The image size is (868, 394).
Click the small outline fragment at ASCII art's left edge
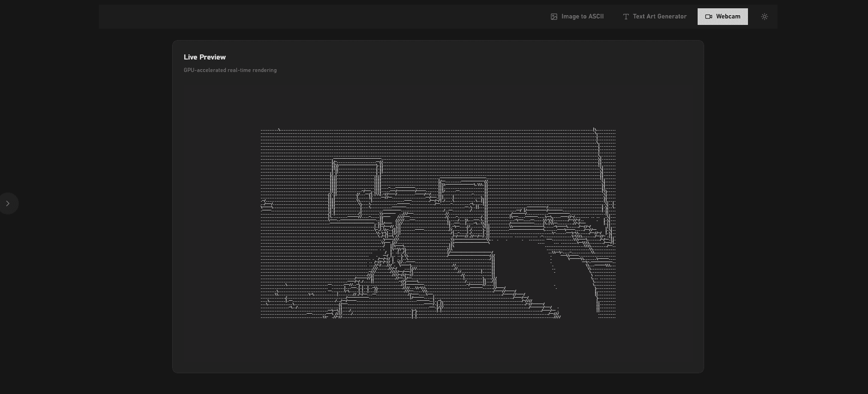pyautogui.click(x=266, y=204)
